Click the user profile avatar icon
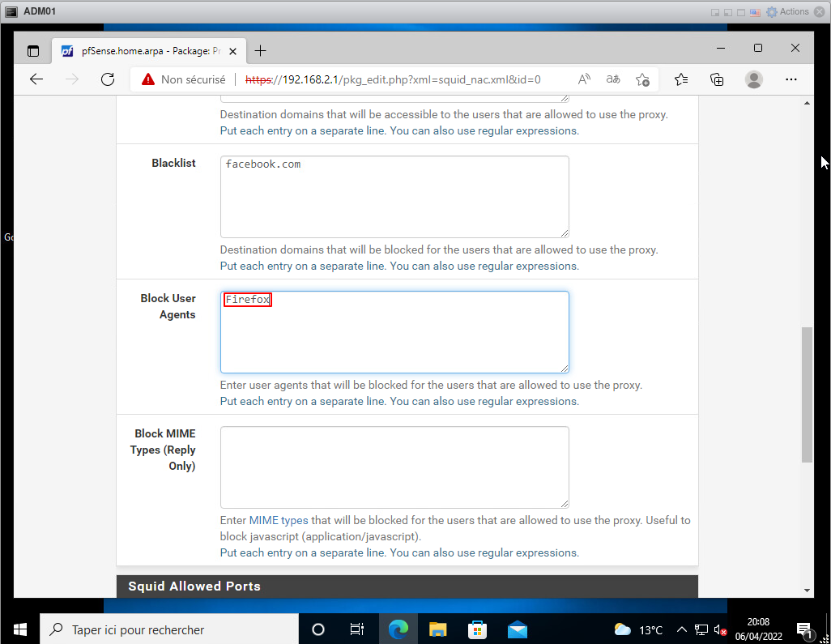This screenshot has width=831, height=644. coord(754,79)
